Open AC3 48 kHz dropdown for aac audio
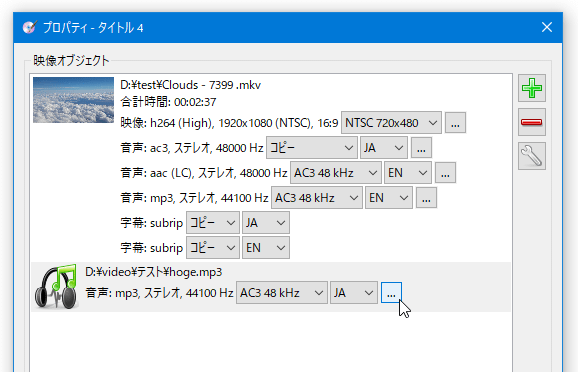Viewport: 578px width, 372px height. (x=336, y=173)
